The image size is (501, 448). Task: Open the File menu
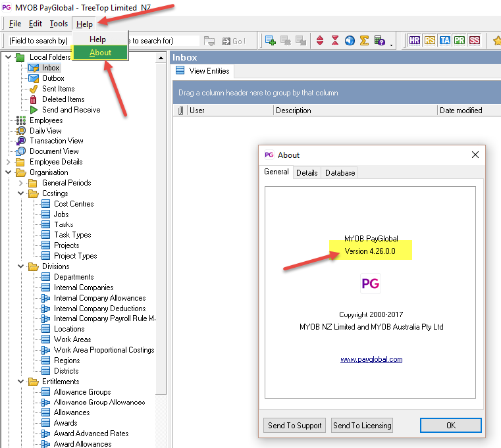tap(15, 24)
